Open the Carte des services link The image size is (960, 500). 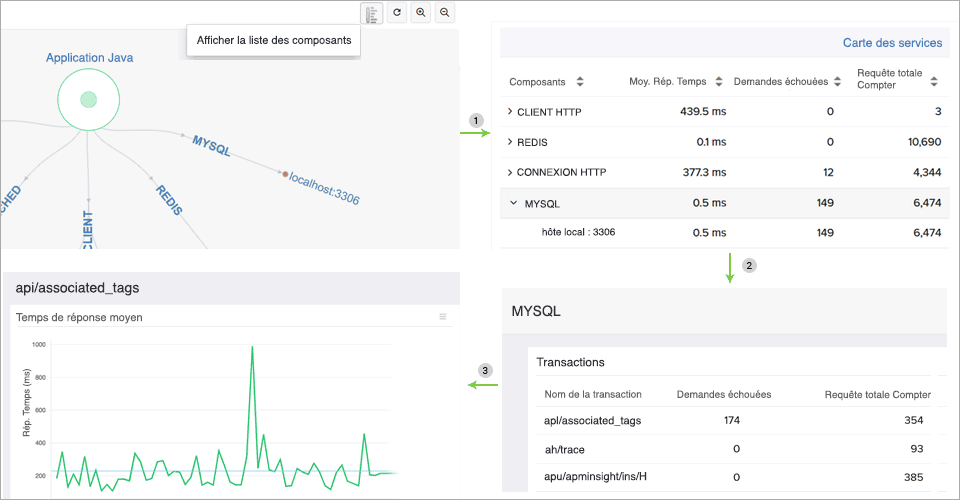(892, 43)
